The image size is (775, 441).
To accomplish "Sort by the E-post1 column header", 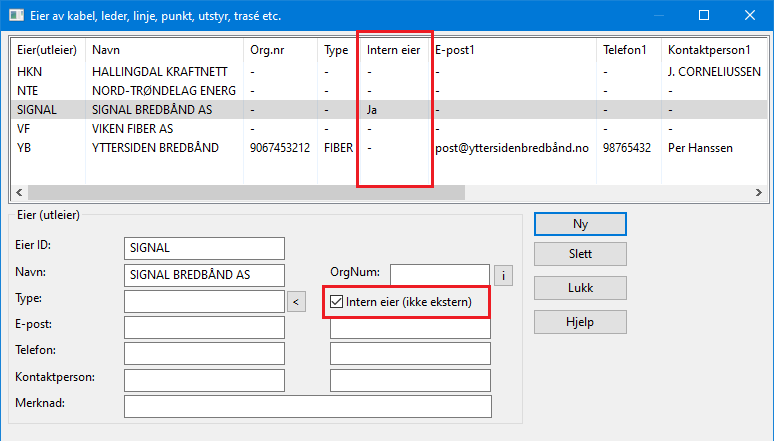I will 513,50.
